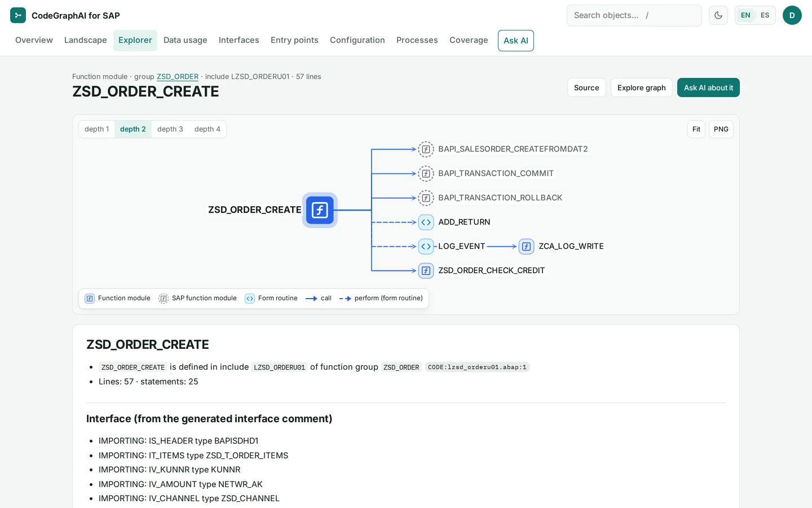Open the Interfaces tab
This screenshot has width=812, height=508.
239,40
